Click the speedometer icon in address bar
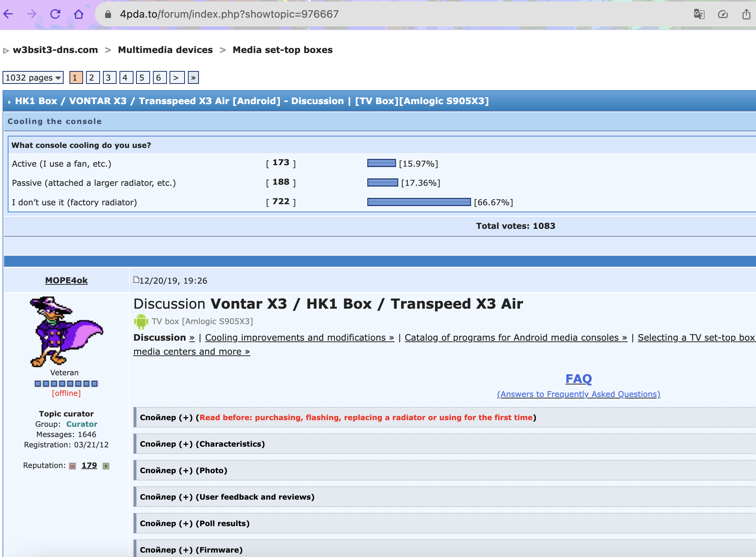The height and width of the screenshot is (557, 756). [723, 14]
